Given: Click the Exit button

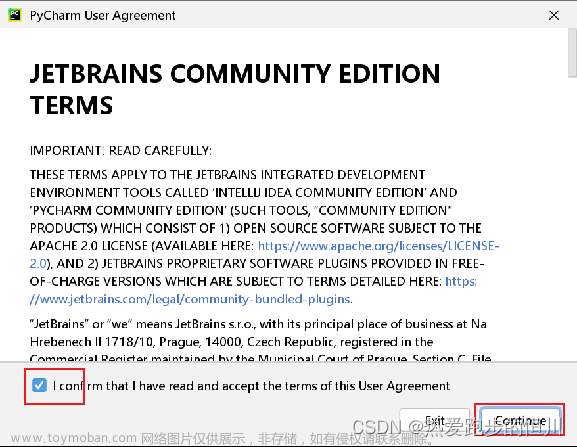Looking at the screenshot, I should 435,421.
